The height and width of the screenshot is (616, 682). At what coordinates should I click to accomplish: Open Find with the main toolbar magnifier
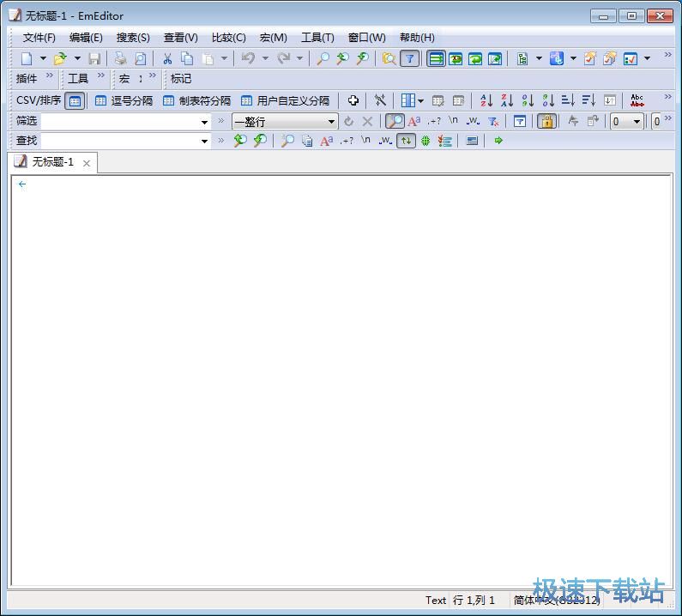(x=323, y=58)
